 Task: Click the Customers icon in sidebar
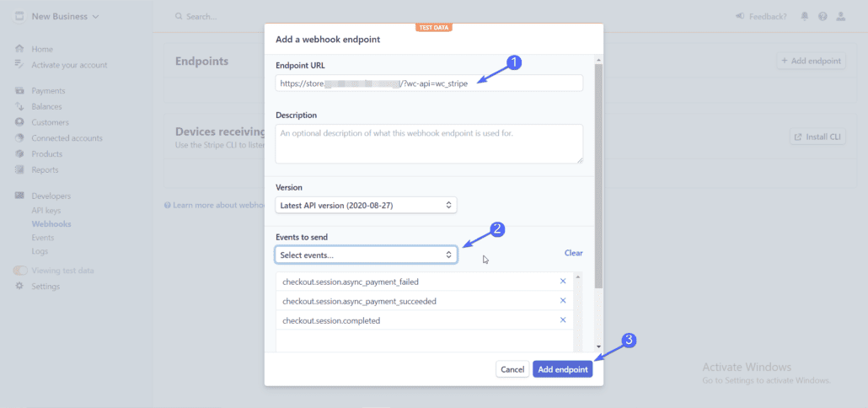[x=20, y=122]
